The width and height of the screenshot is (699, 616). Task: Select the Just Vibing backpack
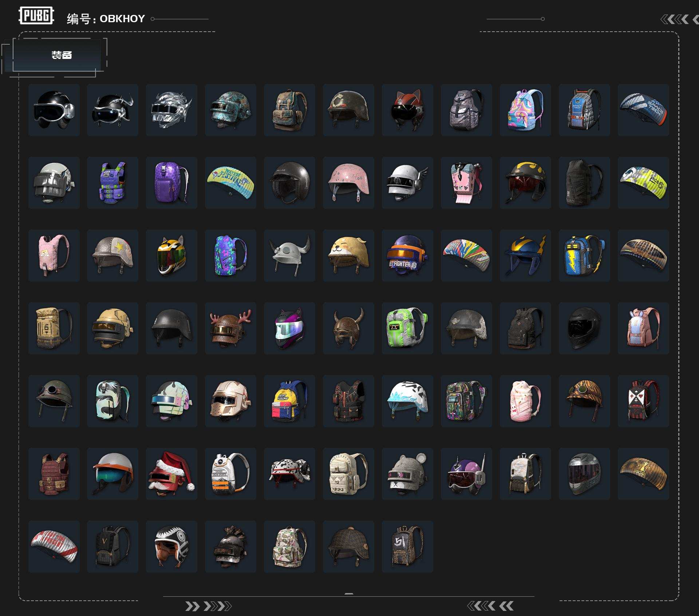click(x=289, y=401)
